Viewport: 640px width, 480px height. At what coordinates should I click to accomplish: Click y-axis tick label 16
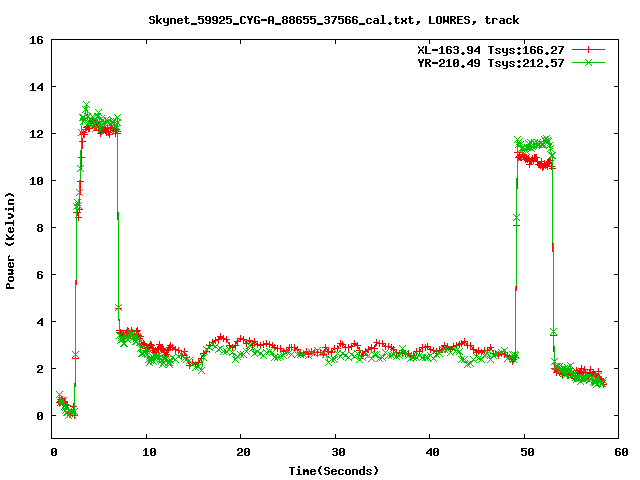click(x=36, y=40)
